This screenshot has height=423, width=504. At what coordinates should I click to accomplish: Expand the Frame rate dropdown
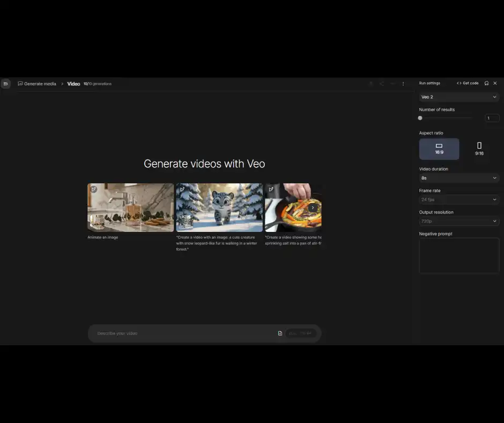point(459,199)
